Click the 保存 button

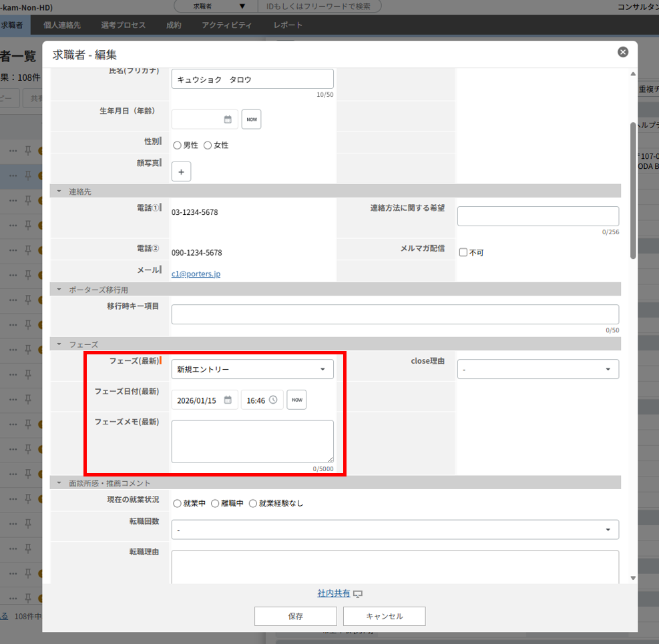[x=295, y=616]
